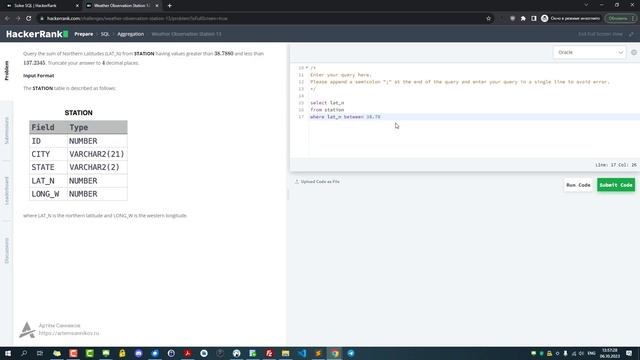Viewport: 640px width, 360px height.
Task: Click the Upload Code as File icon
Action: [x=297, y=182]
